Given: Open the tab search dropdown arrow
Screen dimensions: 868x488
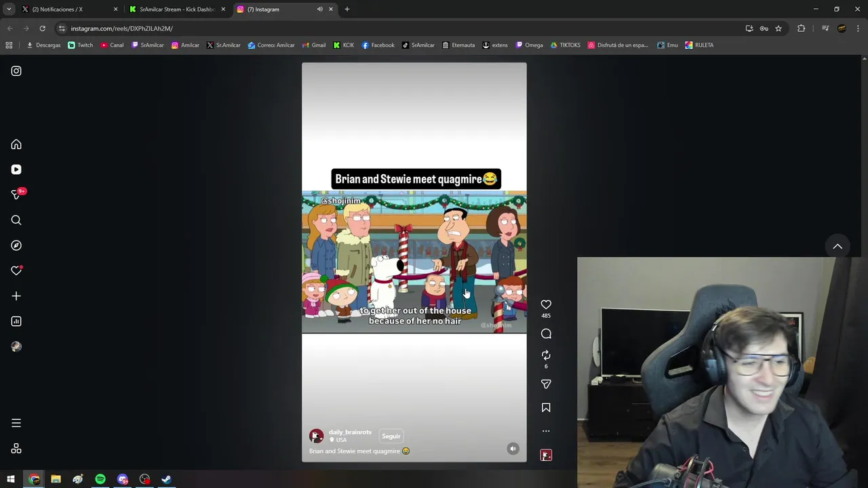Looking at the screenshot, I should [9, 9].
